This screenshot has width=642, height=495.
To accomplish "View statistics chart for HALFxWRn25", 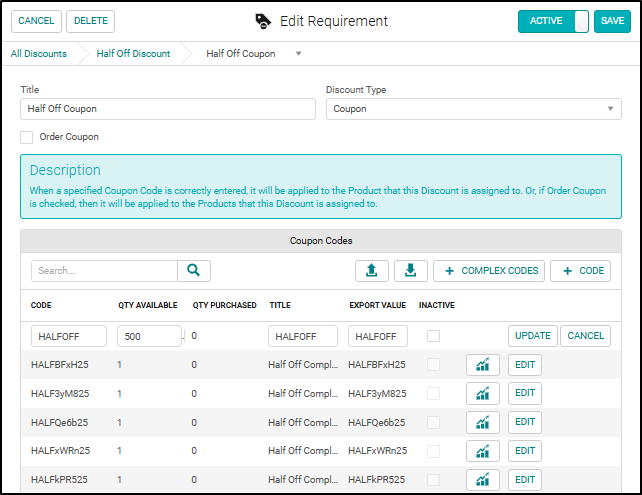I will point(483,451).
